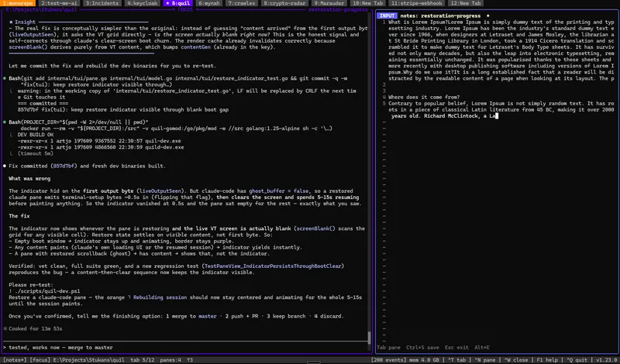Open the 7:crawlex tab
This screenshot has height=364, width=620.
pos(242,3)
